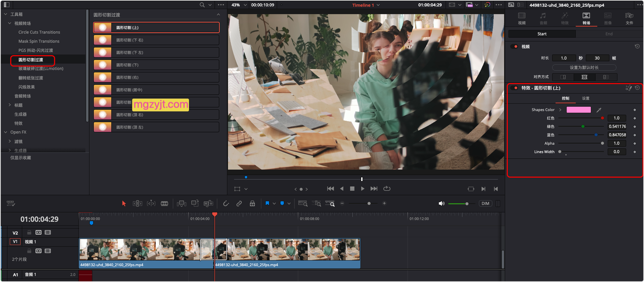644x282 pixels.
Task: Click the 红色 value field
Action: (x=617, y=118)
